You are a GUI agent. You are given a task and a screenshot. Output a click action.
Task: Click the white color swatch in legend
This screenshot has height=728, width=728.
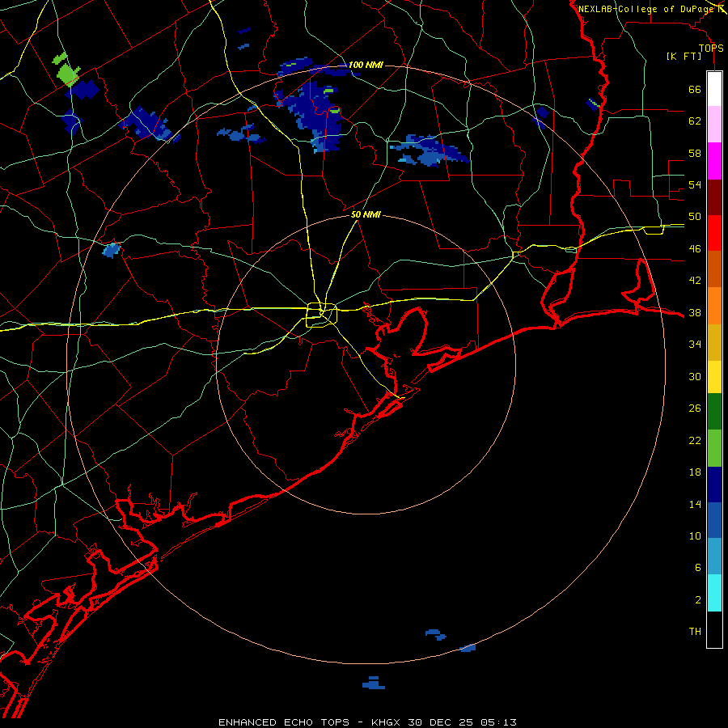point(714,89)
